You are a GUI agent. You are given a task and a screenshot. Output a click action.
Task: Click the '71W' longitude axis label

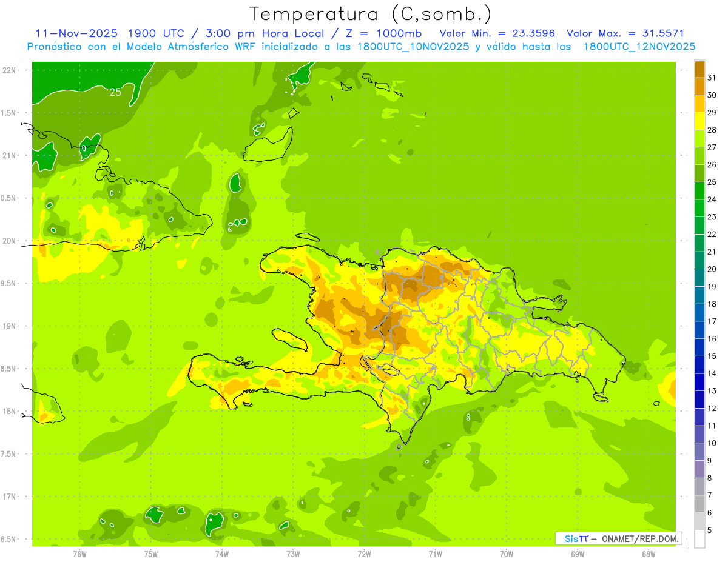click(x=435, y=554)
